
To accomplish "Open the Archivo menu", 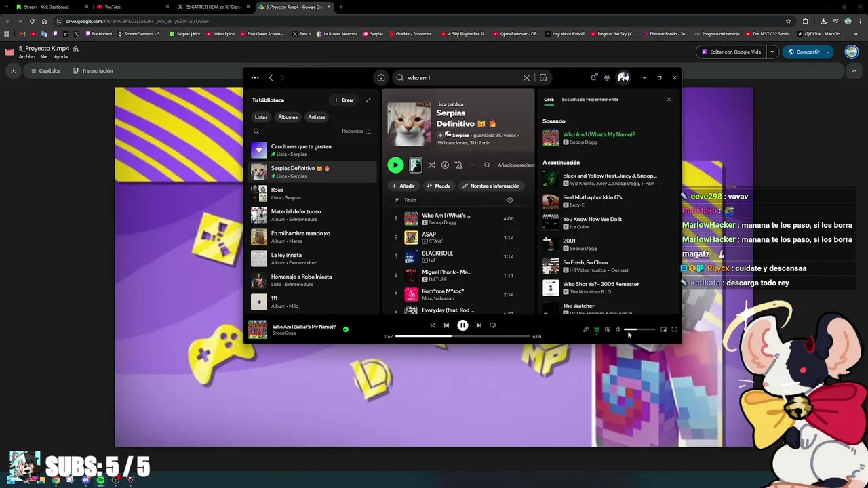I will 27,57.
